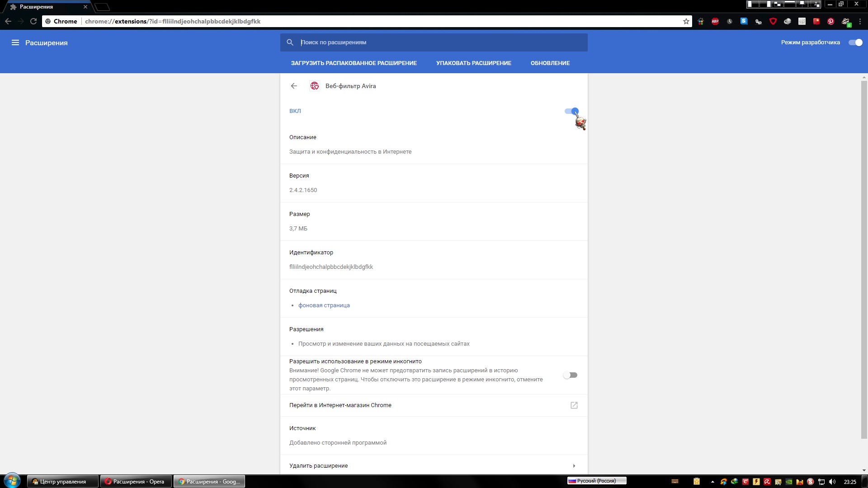Open the Chrome Web Store external link icon
Viewport: 868px width, 488px height.
coord(574,405)
